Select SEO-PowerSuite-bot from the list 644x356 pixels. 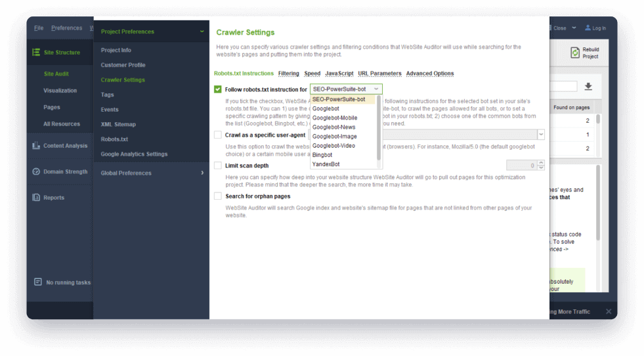pyautogui.click(x=343, y=99)
